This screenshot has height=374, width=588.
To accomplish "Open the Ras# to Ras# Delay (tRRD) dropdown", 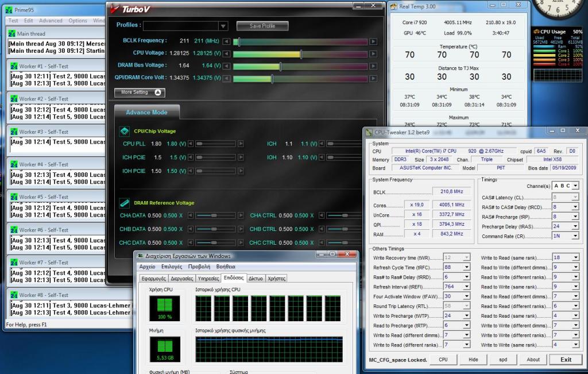I will 466,277.
